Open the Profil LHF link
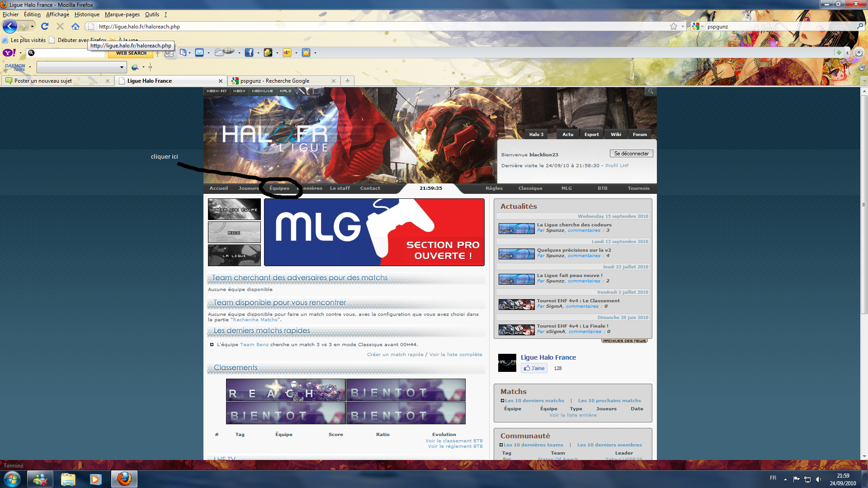This screenshot has width=868, height=488. [617, 166]
